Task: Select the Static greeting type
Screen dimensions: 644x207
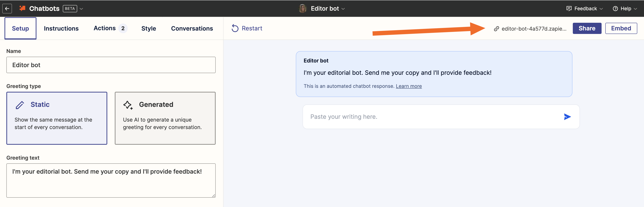Action: 57,118
